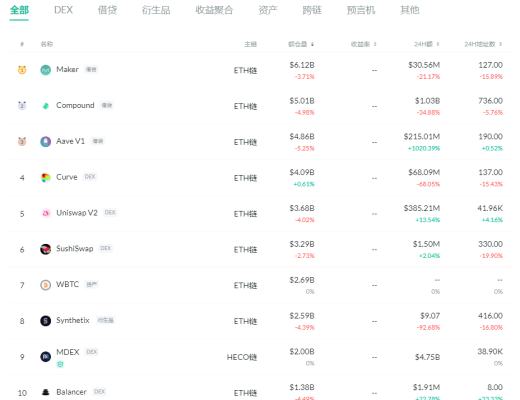Click the DEX tag next to Uniswap V2
The width and height of the screenshot is (520, 400).
(110, 212)
